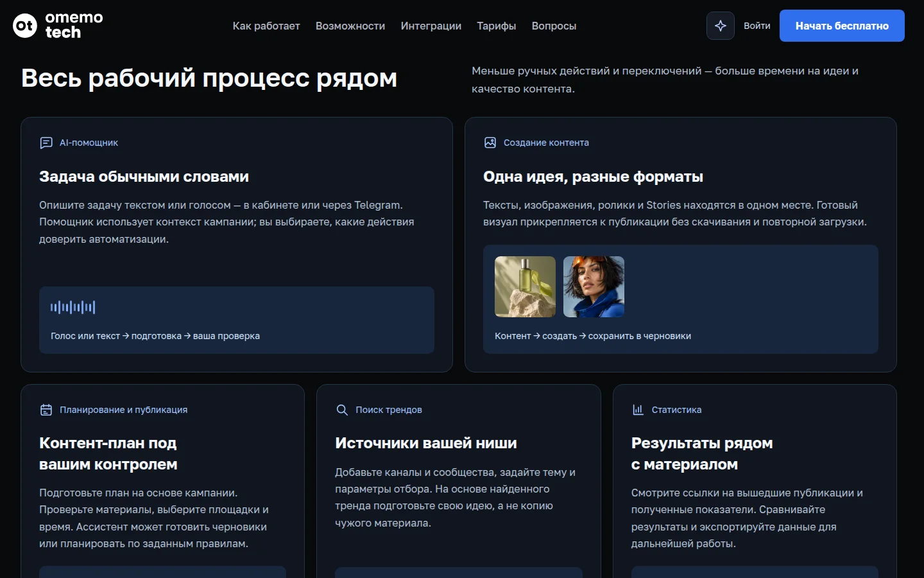924x578 pixels.
Task: Click paragraph starting Добавьте каналы и сообщества
Action: point(455,498)
